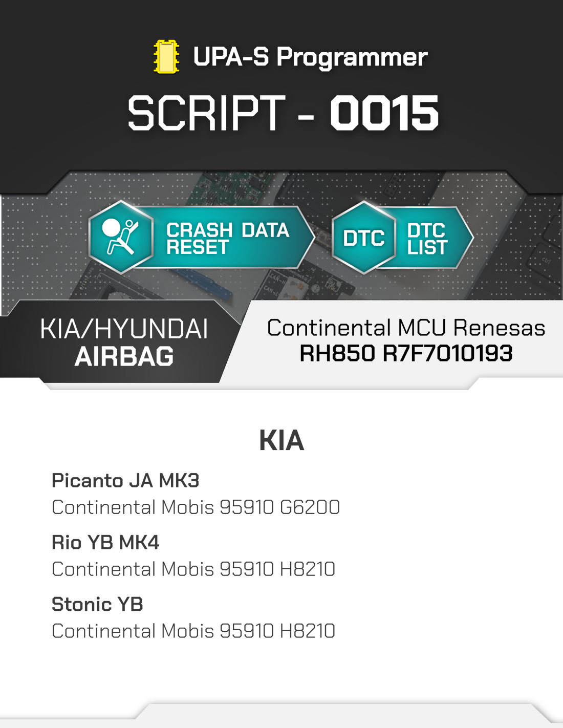The width and height of the screenshot is (563, 728).
Task: Click the yellow chip icon
Action: click(x=166, y=57)
